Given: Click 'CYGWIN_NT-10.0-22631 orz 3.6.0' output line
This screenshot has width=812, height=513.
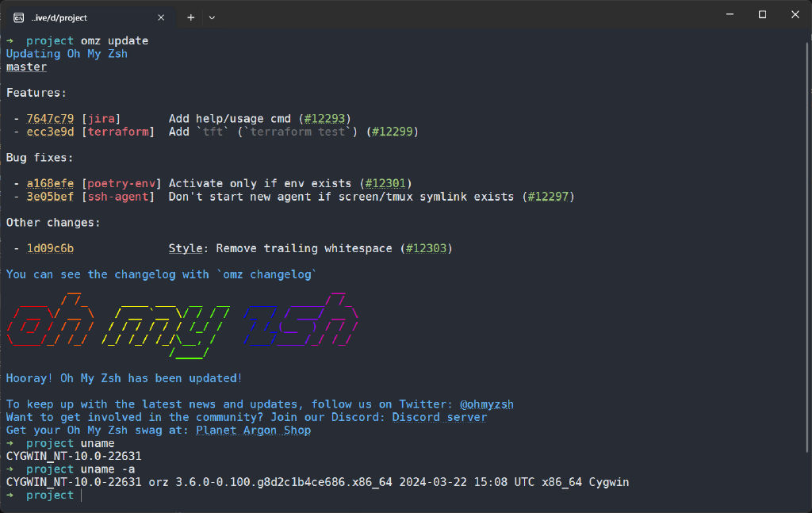Looking at the screenshot, I should (x=317, y=482).
